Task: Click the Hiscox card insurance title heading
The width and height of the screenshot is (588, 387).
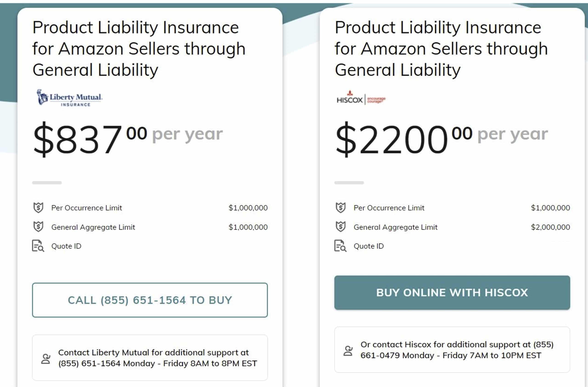Action: (x=441, y=49)
